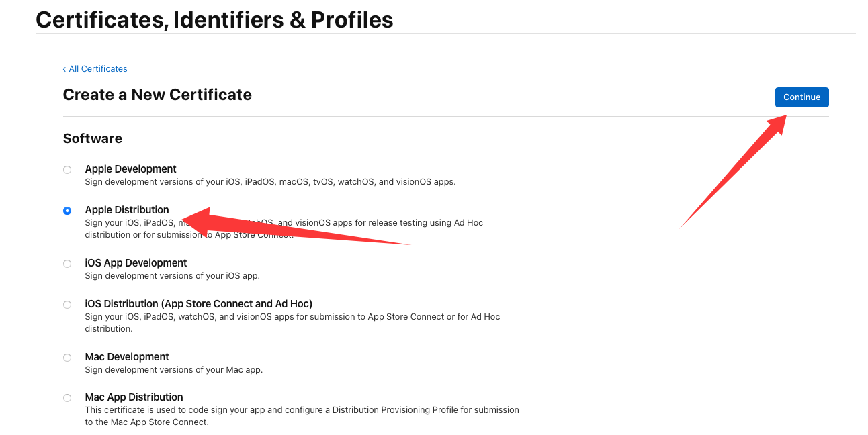
Task: Click the "Sign development versions of your Mac app" text
Action: pyautogui.click(x=173, y=370)
